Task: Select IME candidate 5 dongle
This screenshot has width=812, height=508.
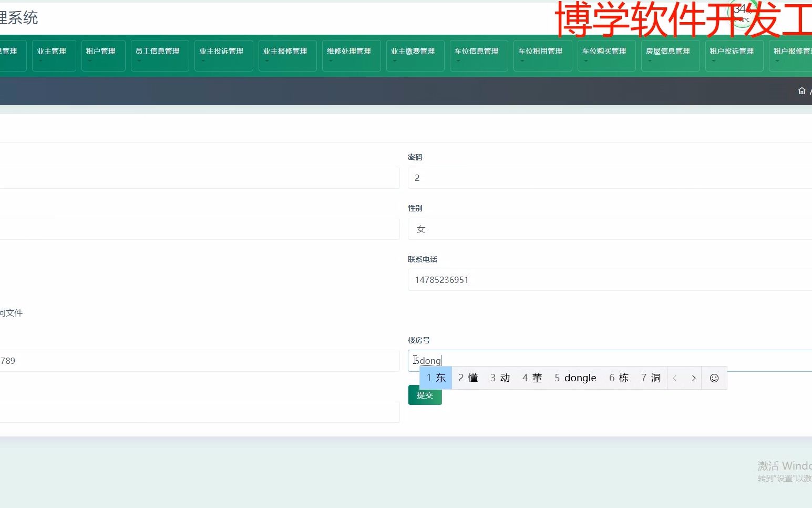Action: 575,378
